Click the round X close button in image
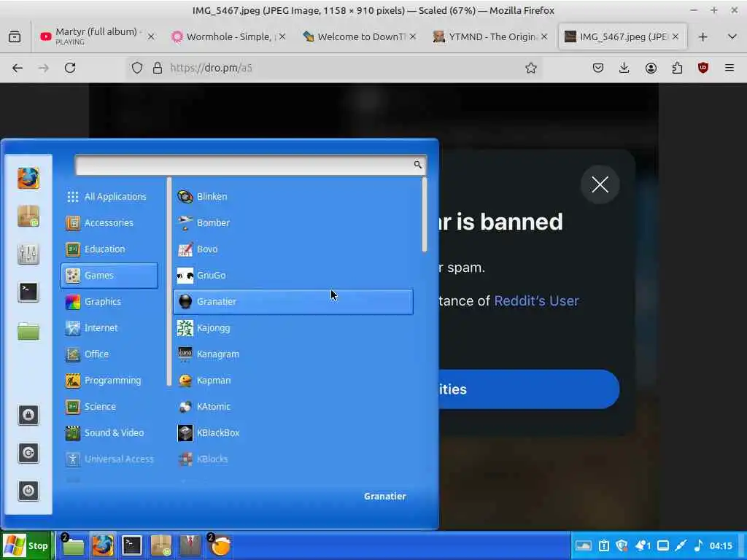Viewport: 747px width, 560px height. [600, 184]
